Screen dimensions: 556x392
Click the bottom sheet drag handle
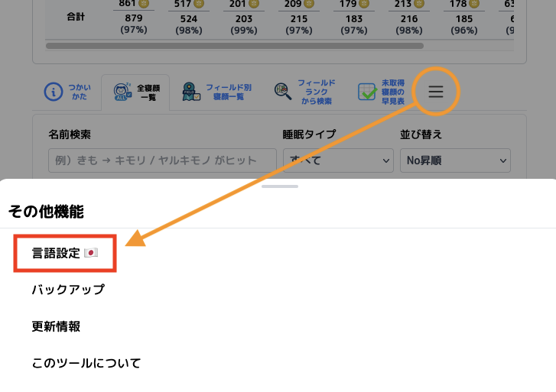(280, 186)
